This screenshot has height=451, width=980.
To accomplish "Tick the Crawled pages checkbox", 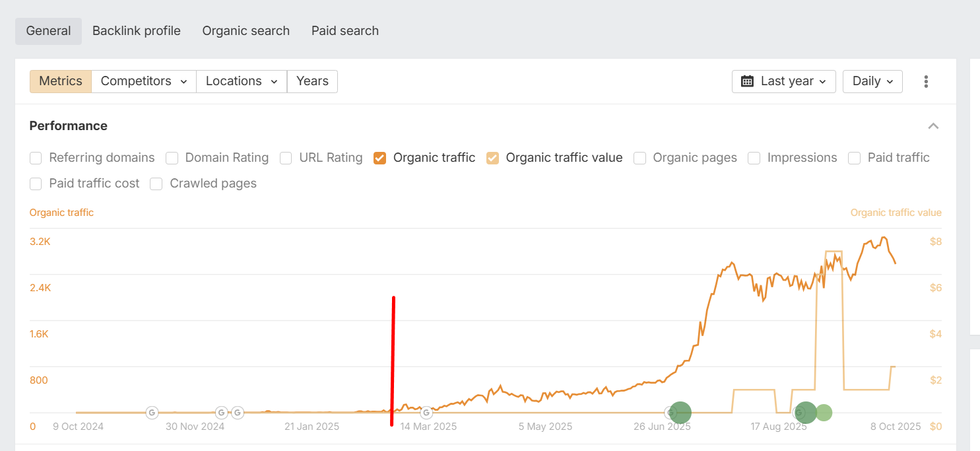I will pyautogui.click(x=156, y=184).
